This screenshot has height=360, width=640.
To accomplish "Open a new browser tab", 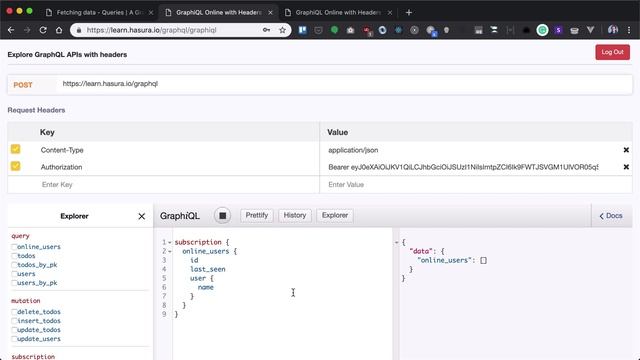I will click(x=409, y=13).
